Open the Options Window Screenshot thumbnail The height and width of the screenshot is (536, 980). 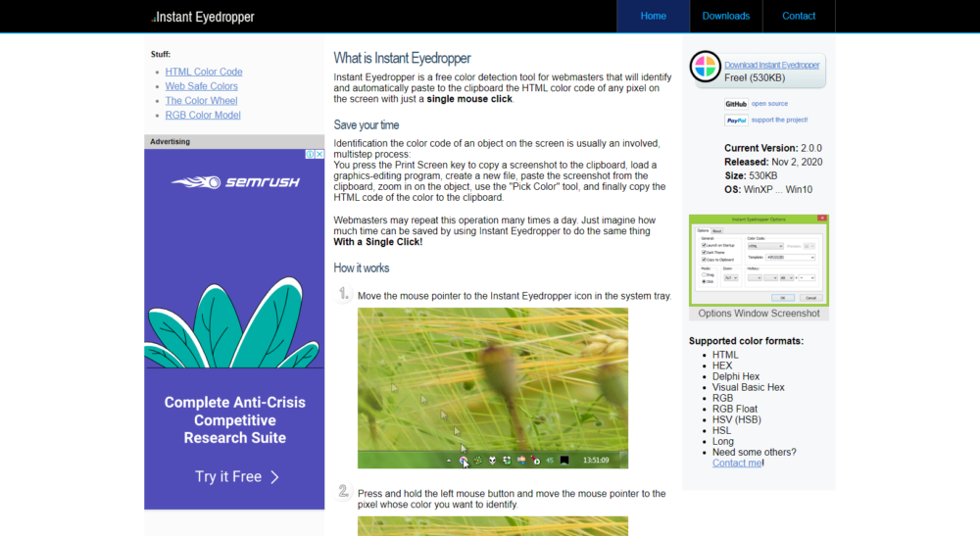pos(759,261)
